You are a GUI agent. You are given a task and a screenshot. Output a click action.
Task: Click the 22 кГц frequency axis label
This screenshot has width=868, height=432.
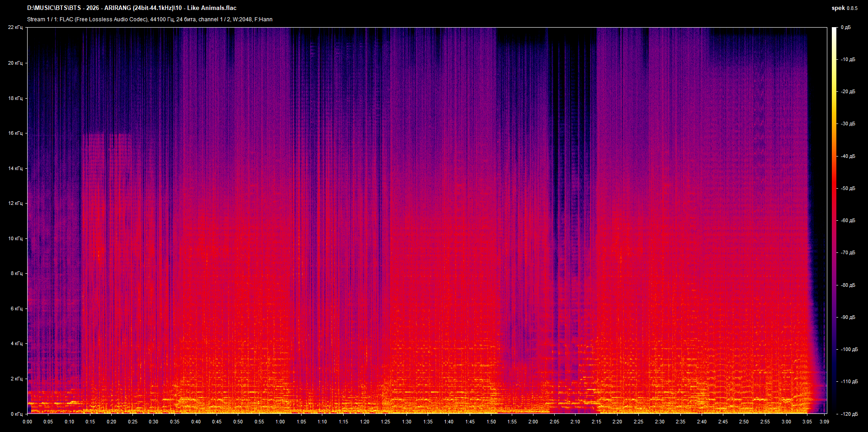[x=16, y=27]
